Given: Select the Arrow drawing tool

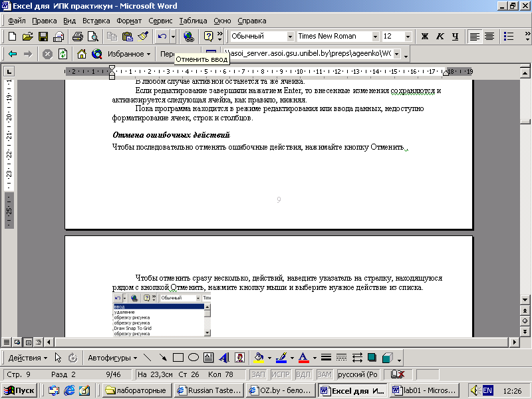Looking at the screenshot, I should (163, 358).
